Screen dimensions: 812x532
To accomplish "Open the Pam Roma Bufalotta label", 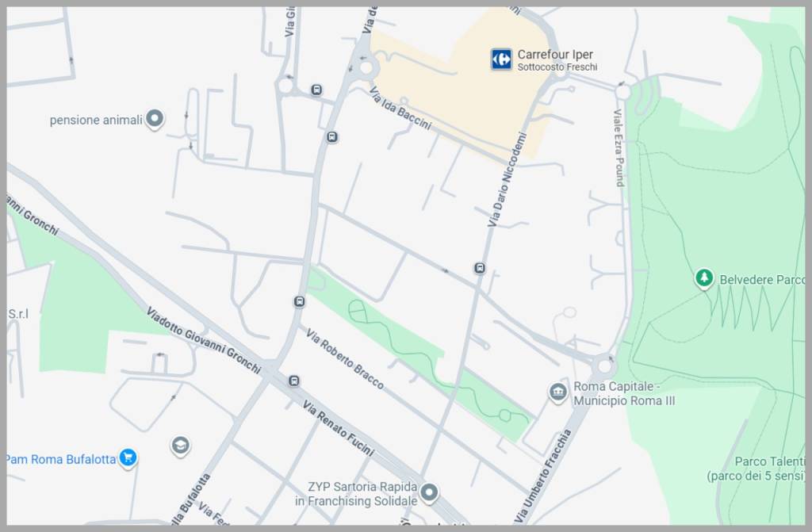I will click(x=61, y=459).
